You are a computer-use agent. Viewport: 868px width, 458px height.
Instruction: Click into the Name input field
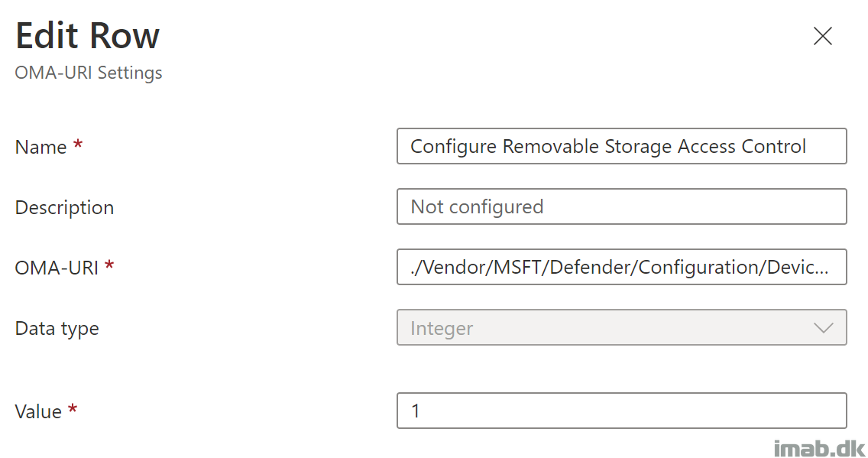622,146
